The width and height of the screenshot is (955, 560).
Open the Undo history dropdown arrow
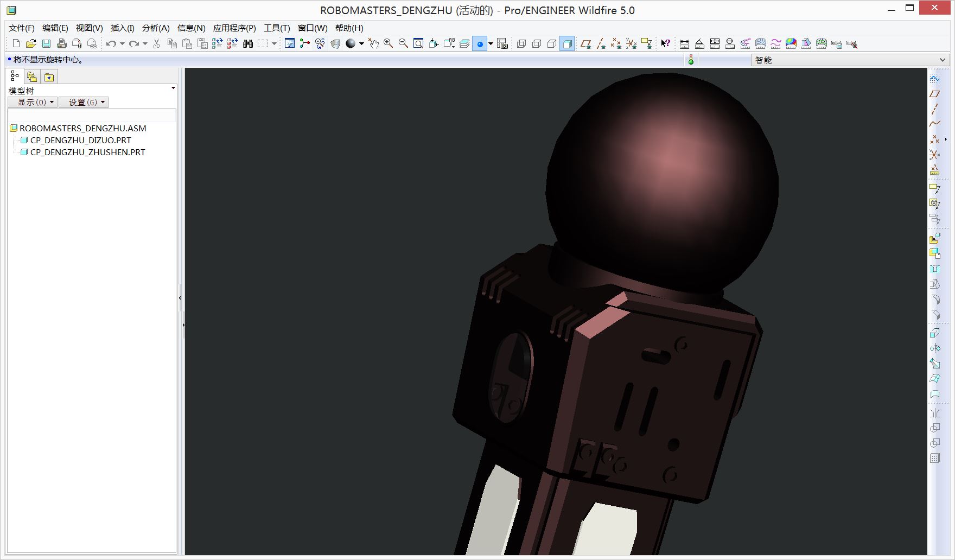pyautogui.click(x=122, y=43)
